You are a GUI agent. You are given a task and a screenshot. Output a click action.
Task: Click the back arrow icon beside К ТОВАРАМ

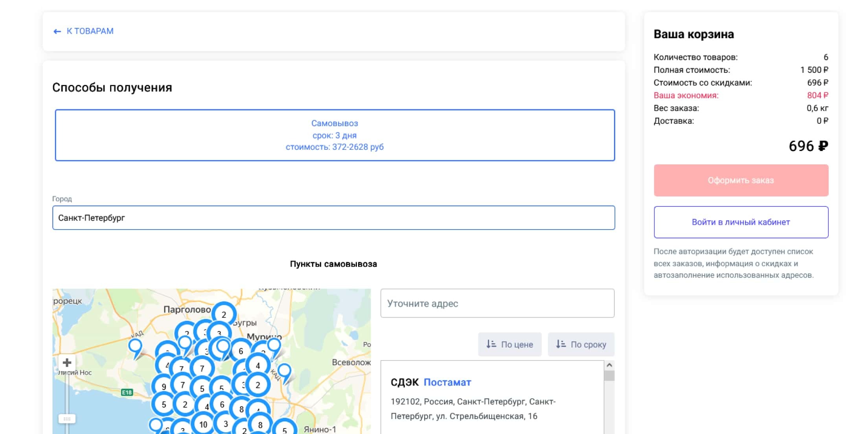(57, 31)
